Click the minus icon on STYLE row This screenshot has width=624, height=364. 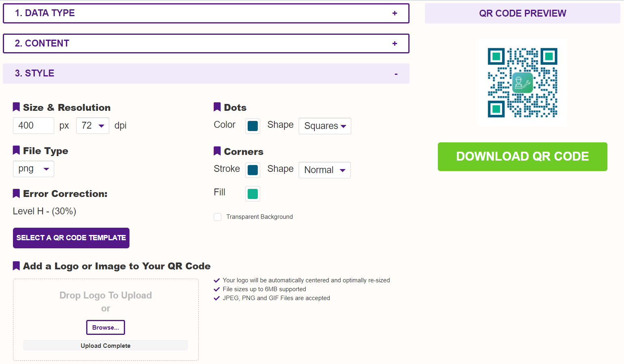396,74
